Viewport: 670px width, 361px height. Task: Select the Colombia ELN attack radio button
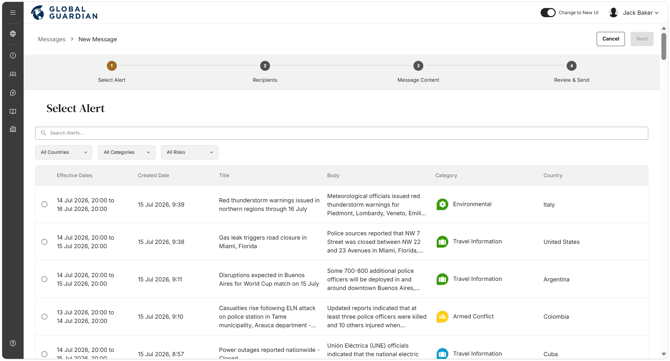coord(44,317)
